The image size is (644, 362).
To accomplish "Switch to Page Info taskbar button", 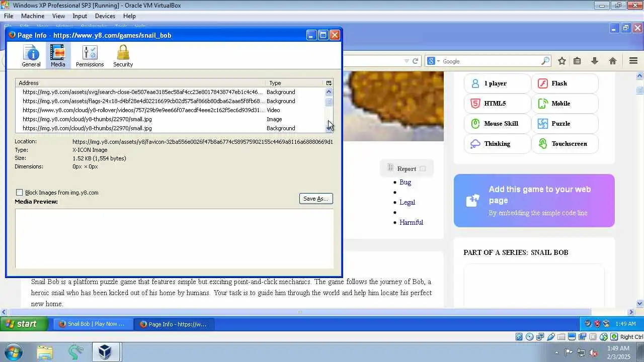I will pos(174,324).
